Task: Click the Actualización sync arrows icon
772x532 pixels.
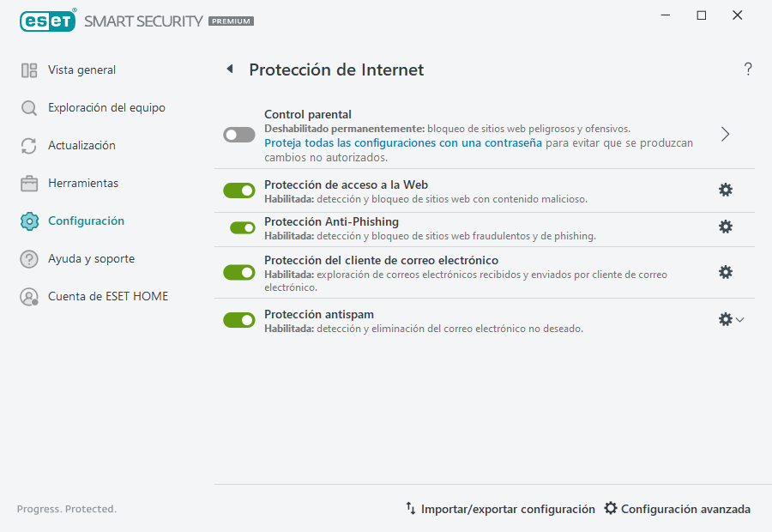Action: coord(28,145)
